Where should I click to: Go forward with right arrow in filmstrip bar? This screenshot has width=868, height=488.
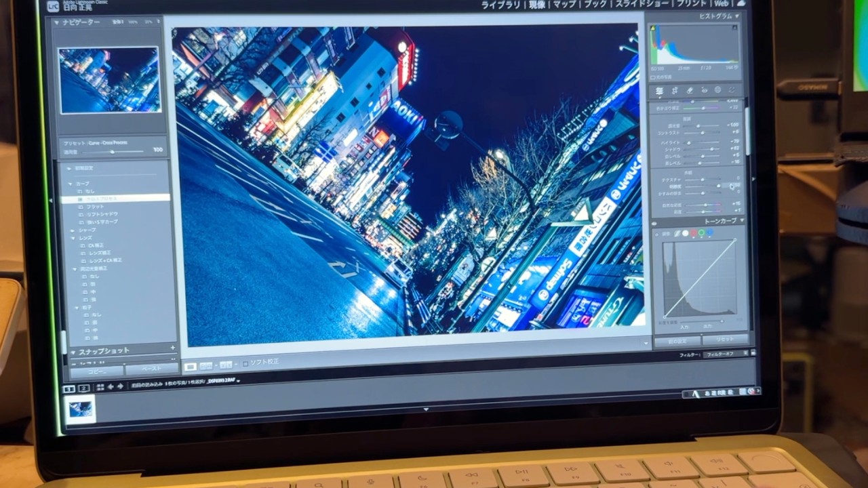[x=120, y=386]
